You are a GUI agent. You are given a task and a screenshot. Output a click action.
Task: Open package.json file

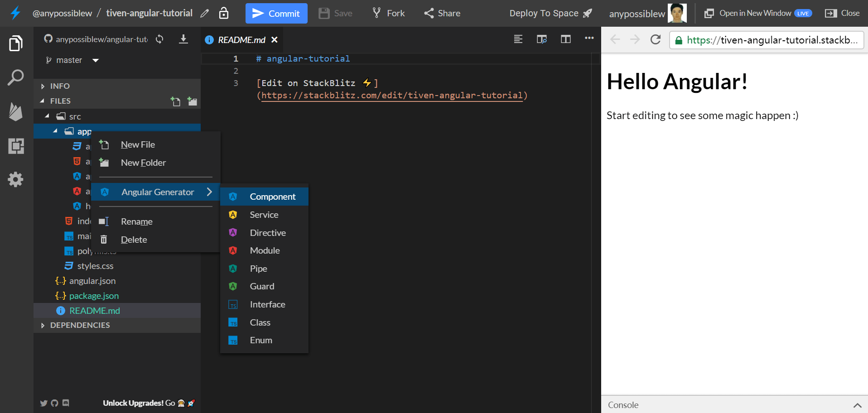pyautogui.click(x=94, y=296)
